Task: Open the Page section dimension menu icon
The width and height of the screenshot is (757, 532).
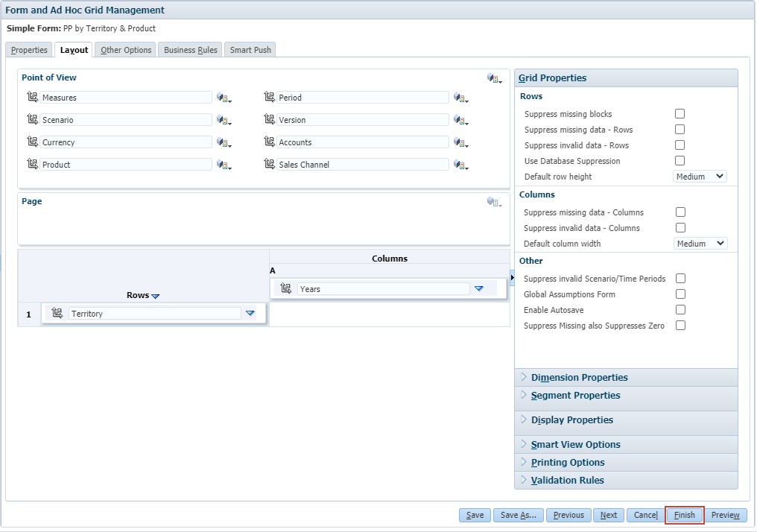Action: pos(494,202)
